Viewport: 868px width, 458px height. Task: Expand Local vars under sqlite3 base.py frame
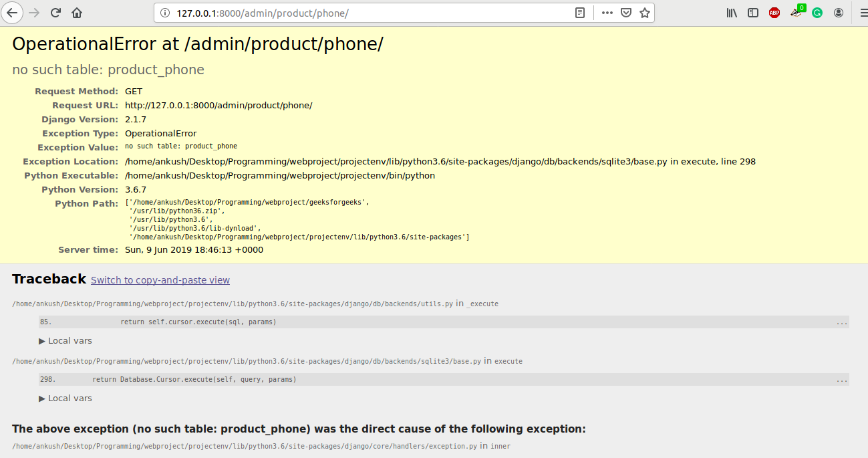[x=65, y=398]
